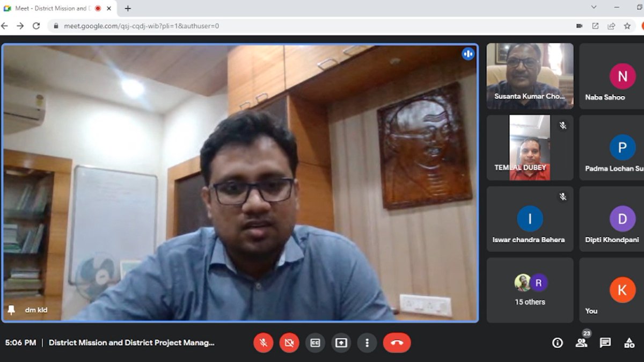Image resolution: width=644 pixels, height=362 pixels.
Task: Click muted mic icon on TEMLAL DUBEY tile
Action: pos(563,126)
